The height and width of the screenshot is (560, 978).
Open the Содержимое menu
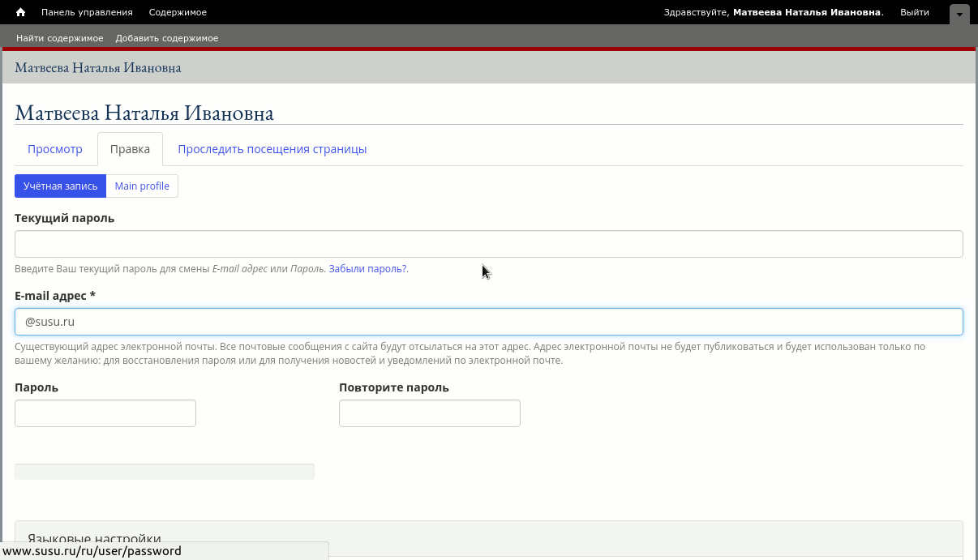coord(178,12)
